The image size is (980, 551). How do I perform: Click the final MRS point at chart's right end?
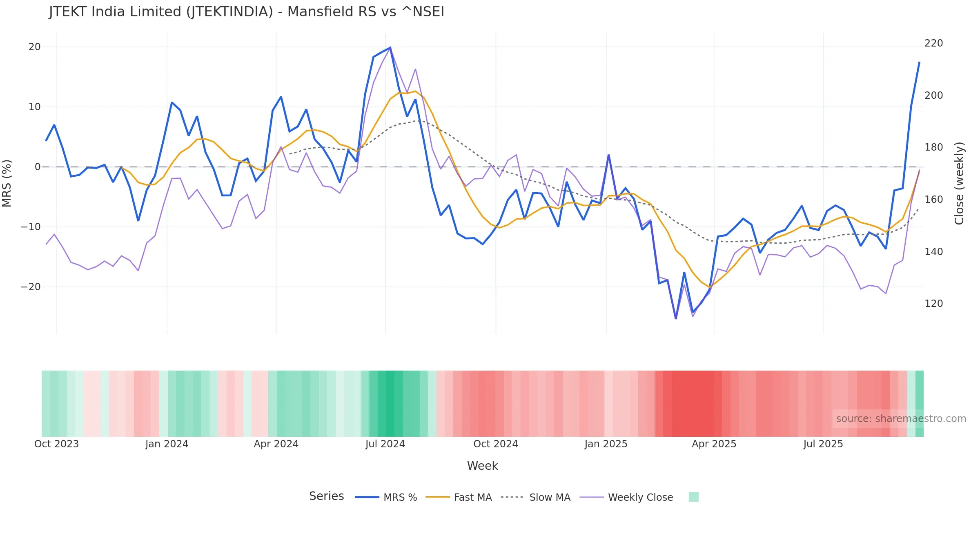coord(919,62)
